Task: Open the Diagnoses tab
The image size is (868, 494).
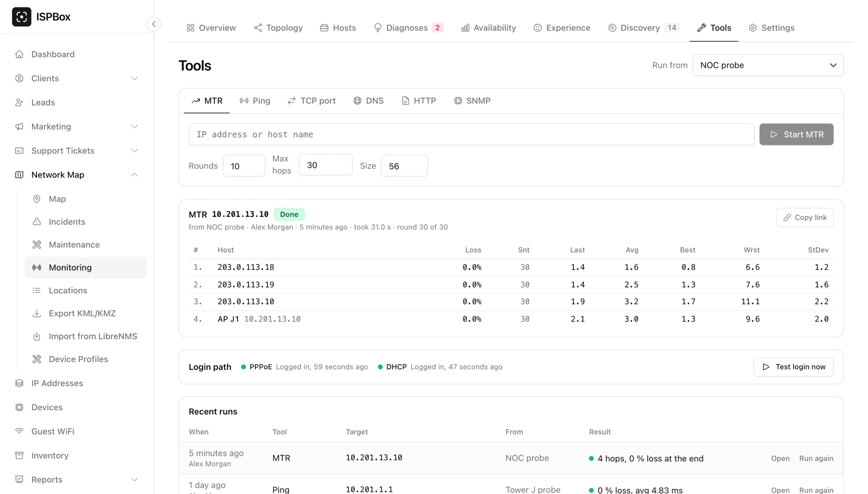Action: pos(408,28)
